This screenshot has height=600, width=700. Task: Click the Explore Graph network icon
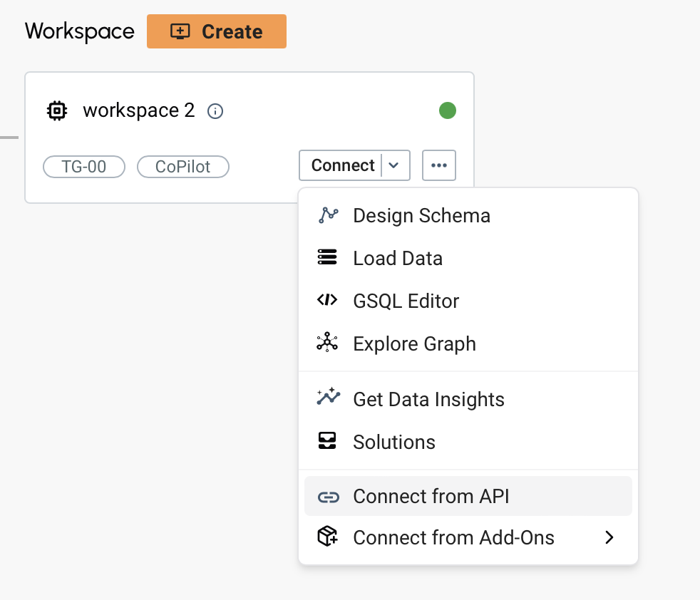[x=327, y=343]
